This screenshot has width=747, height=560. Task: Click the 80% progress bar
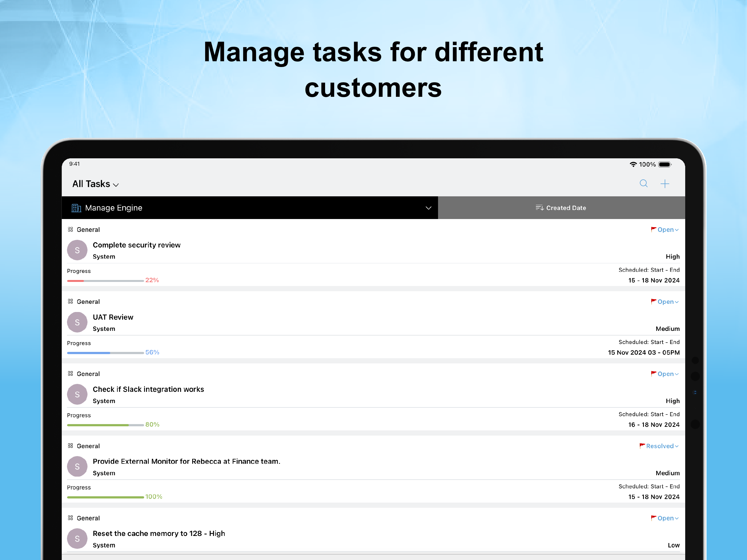pos(105,425)
